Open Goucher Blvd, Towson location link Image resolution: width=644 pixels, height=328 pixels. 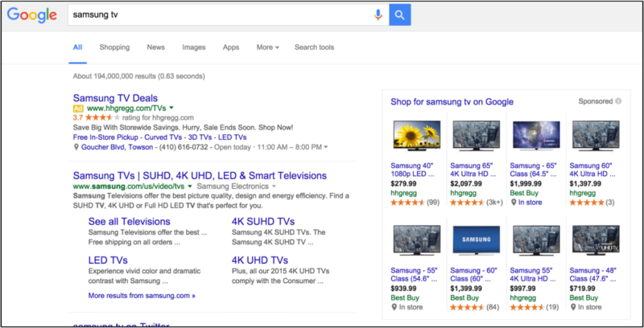[117, 147]
